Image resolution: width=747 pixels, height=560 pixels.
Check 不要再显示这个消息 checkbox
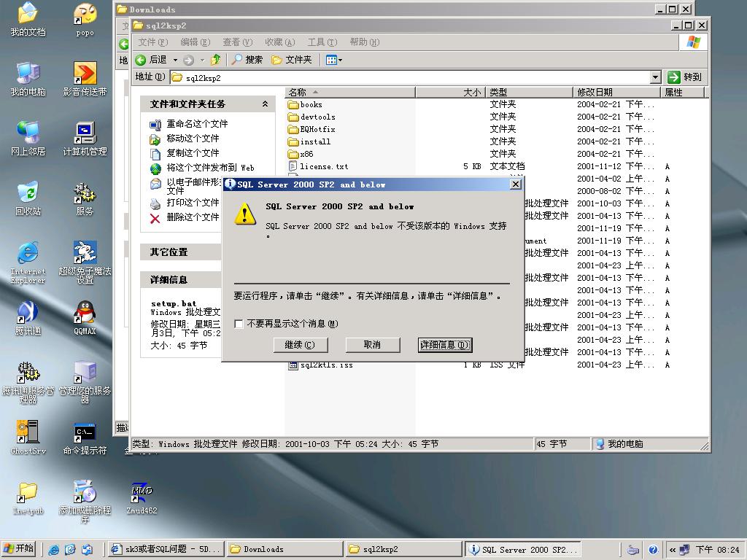[x=239, y=324]
